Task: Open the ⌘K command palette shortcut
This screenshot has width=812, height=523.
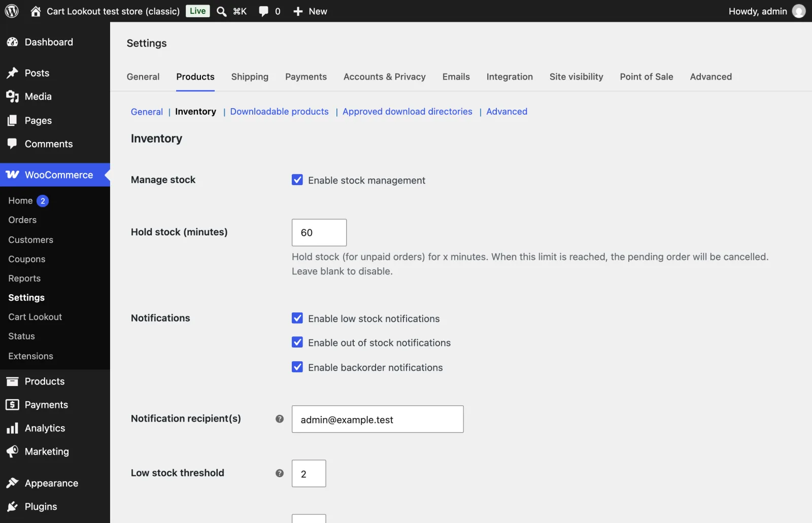Action: 240,11
